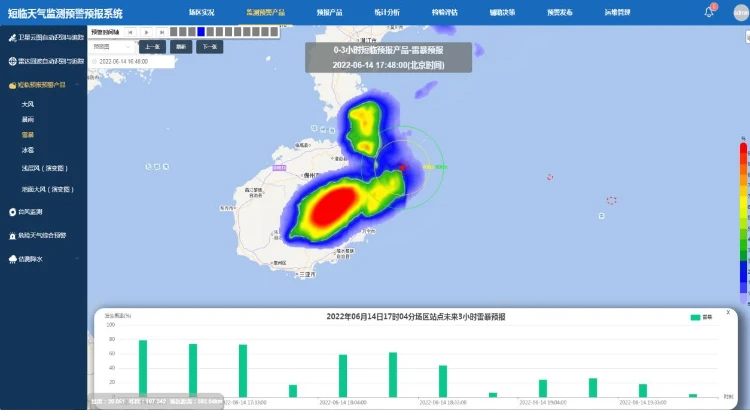Viewport: 750px width, 420px height.
Task: Collapse the 短临预报预警产品 sidebar section
Action: (x=78, y=85)
